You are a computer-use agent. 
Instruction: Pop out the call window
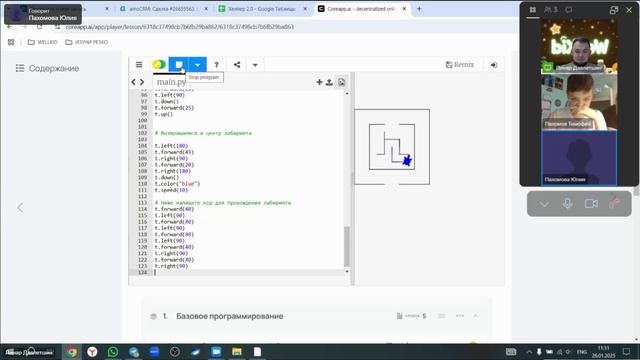click(x=613, y=10)
